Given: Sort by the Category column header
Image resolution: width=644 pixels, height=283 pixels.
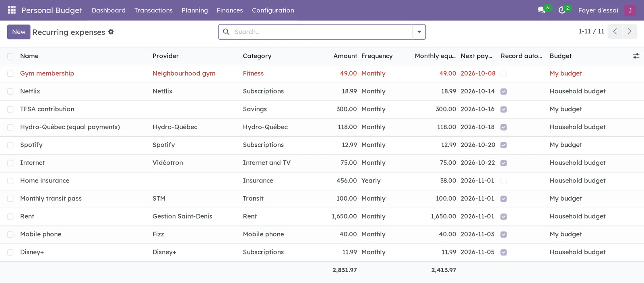Looking at the screenshot, I should 257,56.
